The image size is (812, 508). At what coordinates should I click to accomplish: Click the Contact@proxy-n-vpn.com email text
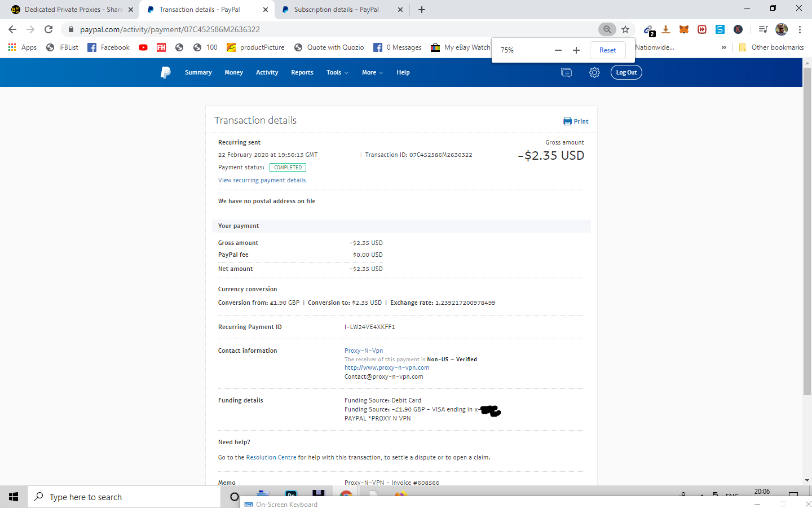coord(384,376)
